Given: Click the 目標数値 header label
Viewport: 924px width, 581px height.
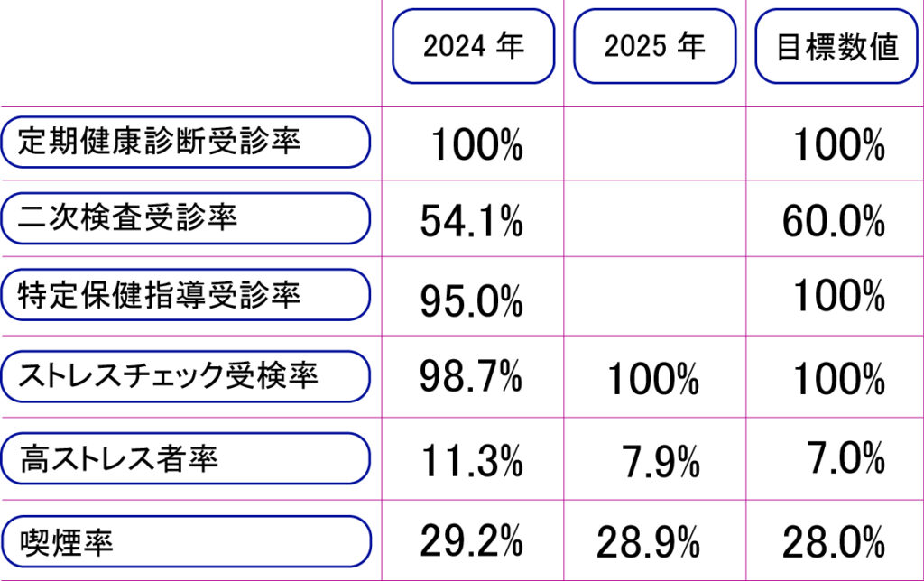Looking at the screenshot, I should point(838,47).
